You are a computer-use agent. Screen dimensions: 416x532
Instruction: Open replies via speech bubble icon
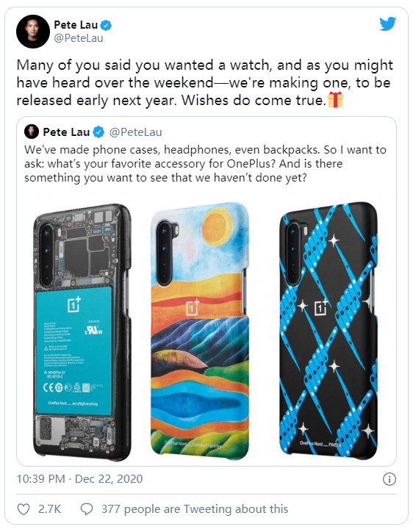[x=87, y=509]
